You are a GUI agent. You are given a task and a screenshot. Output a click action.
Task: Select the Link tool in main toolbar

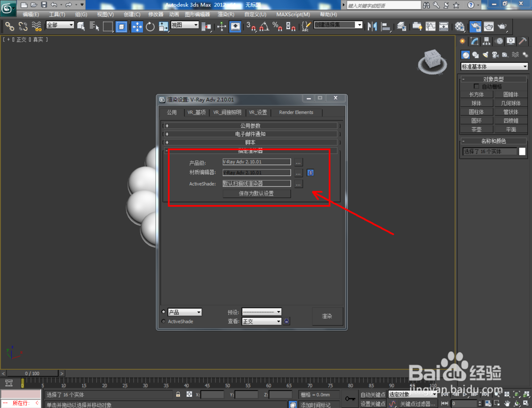coord(9,26)
